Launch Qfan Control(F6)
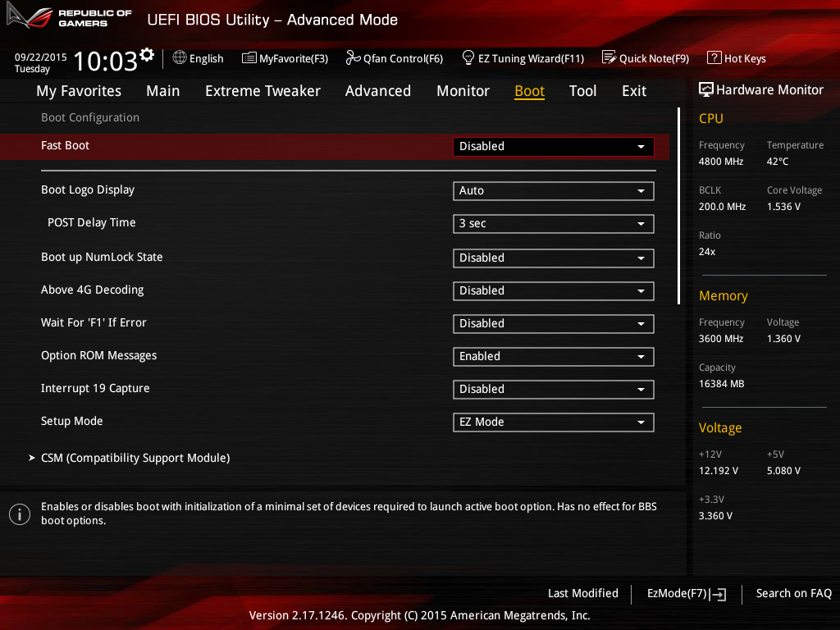This screenshot has width=840, height=630. (x=395, y=58)
